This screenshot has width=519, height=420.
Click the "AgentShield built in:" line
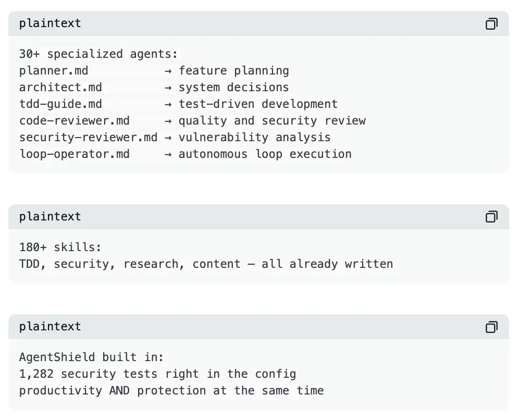point(91,357)
